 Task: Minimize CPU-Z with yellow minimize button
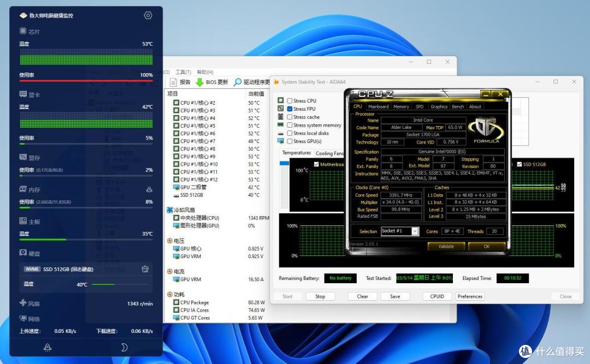486,94
